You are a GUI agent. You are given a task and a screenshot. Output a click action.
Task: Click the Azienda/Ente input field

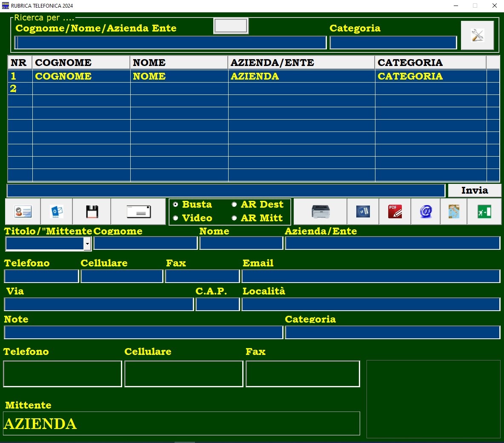392,243
